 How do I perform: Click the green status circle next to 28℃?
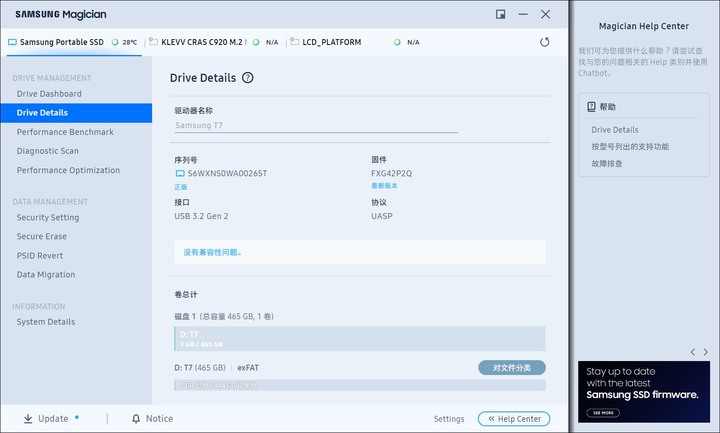(115, 42)
